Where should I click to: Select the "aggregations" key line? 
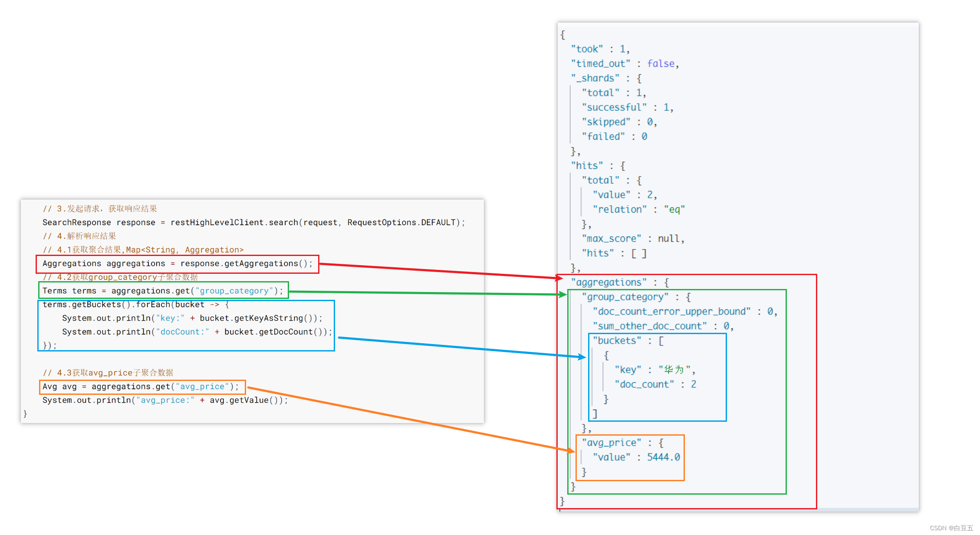click(620, 282)
